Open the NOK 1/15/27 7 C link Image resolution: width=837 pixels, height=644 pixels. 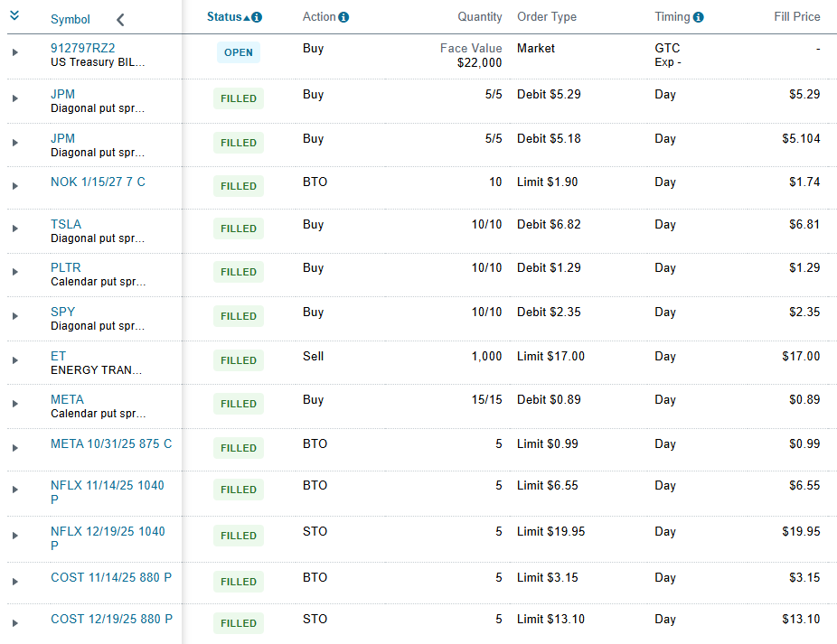click(x=98, y=182)
